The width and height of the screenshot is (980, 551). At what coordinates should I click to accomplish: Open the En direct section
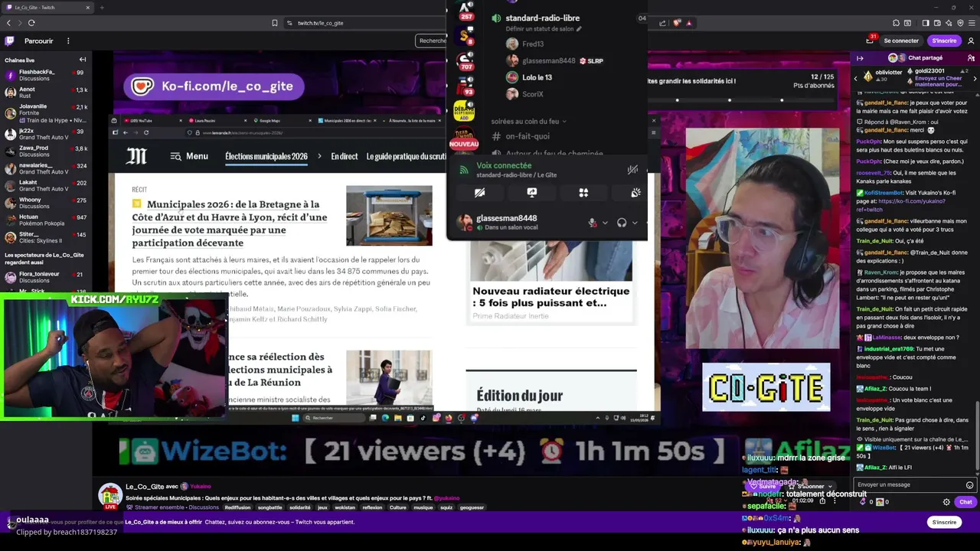click(x=345, y=156)
